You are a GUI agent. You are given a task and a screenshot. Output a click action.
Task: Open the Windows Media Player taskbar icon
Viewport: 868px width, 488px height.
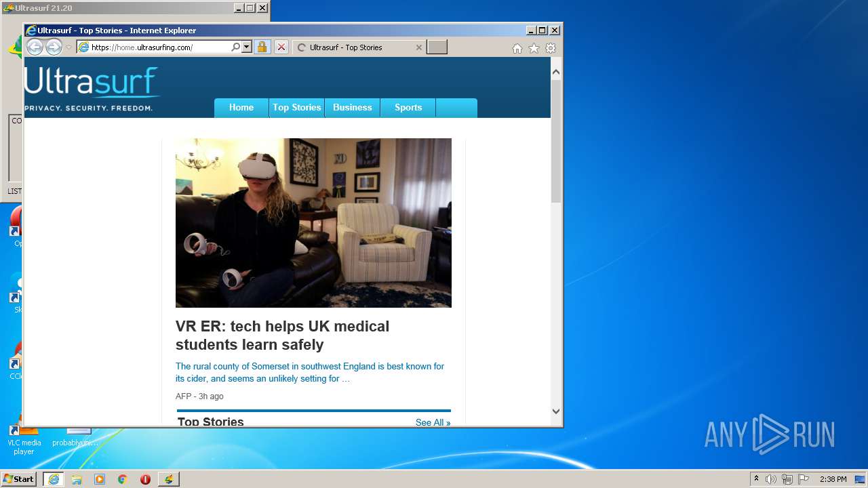100,479
